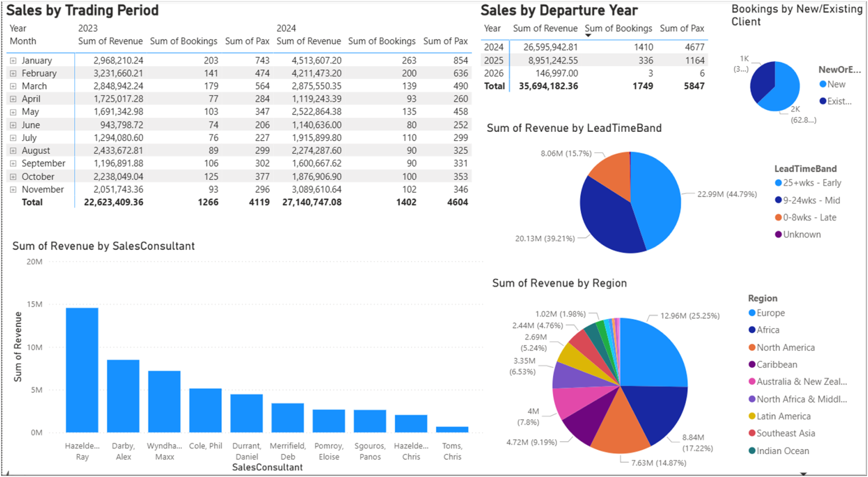The height and width of the screenshot is (477, 868).
Task: Expand the March row
Action: (x=13, y=86)
